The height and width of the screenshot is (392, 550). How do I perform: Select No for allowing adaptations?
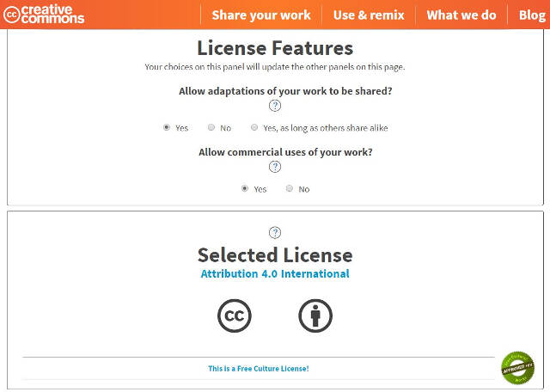click(211, 127)
